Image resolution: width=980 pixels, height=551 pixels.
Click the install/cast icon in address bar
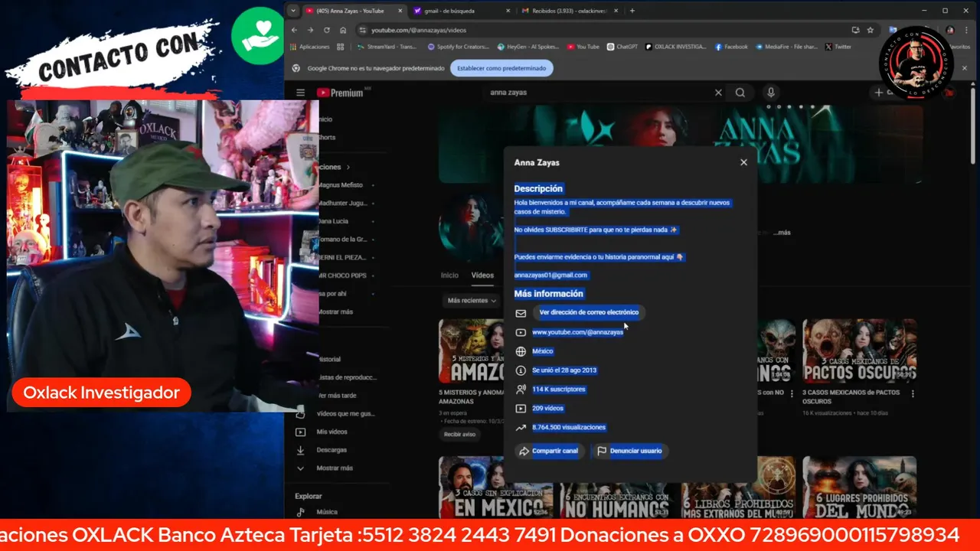[x=855, y=30]
